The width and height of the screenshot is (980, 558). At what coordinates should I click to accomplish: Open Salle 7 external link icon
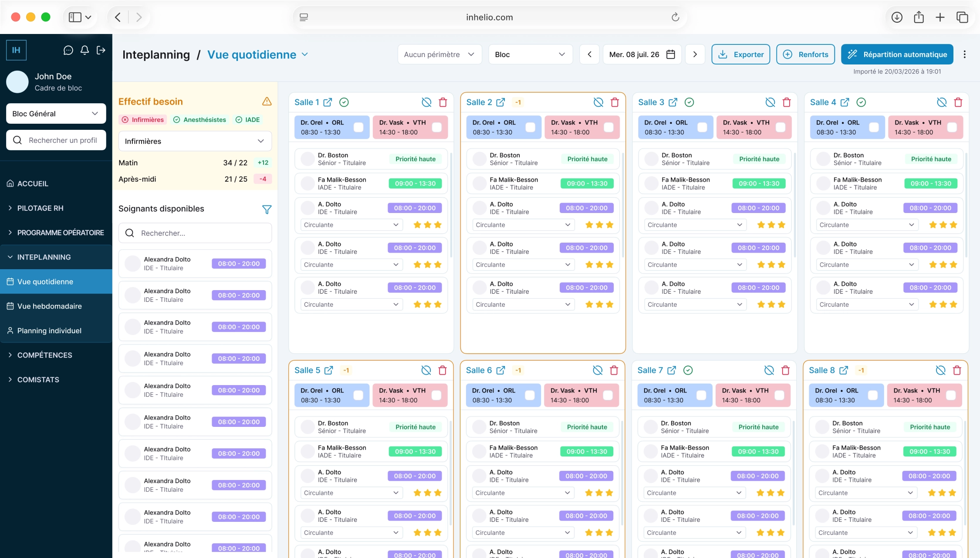pyautogui.click(x=672, y=370)
